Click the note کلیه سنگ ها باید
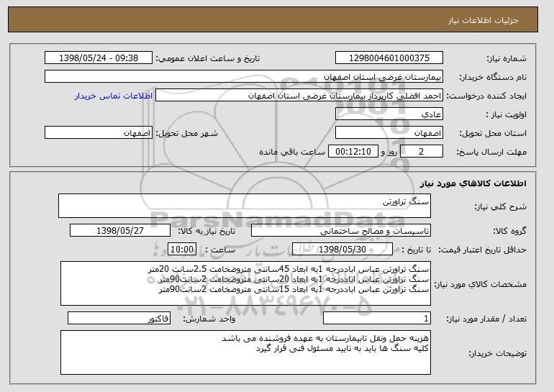Viewport: 554px width, 392px height. click(342, 349)
